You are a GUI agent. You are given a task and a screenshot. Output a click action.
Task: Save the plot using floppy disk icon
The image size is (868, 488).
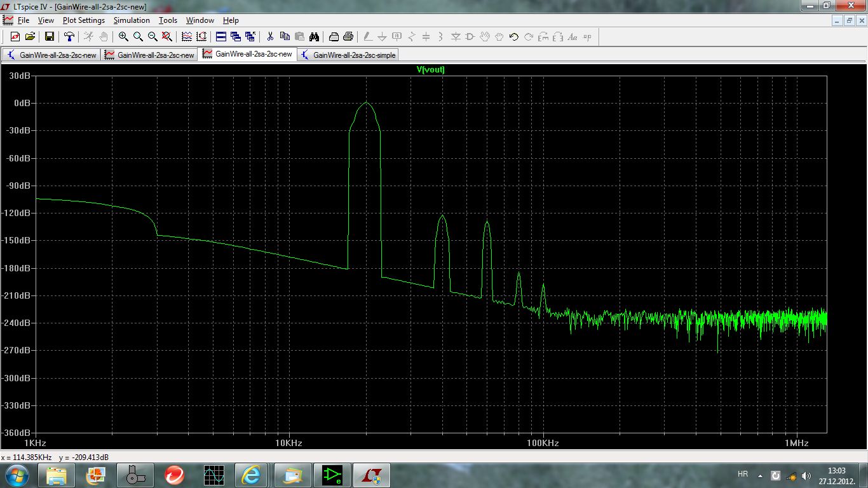(50, 37)
